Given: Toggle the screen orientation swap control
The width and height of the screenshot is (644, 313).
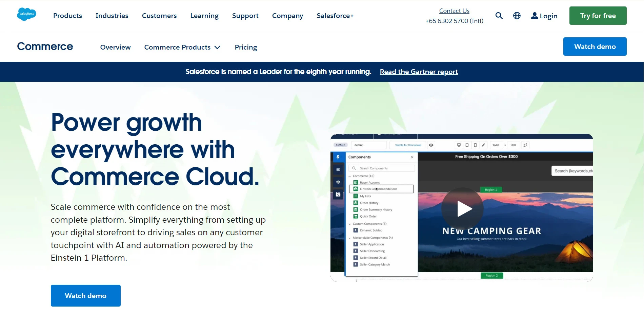Looking at the screenshot, I should click(x=525, y=145).
